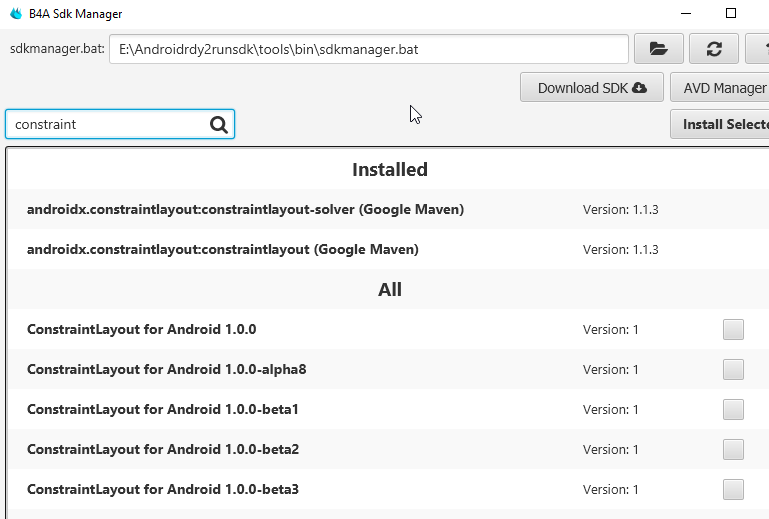Click the partially visible button right of refresh

(758, 48)
